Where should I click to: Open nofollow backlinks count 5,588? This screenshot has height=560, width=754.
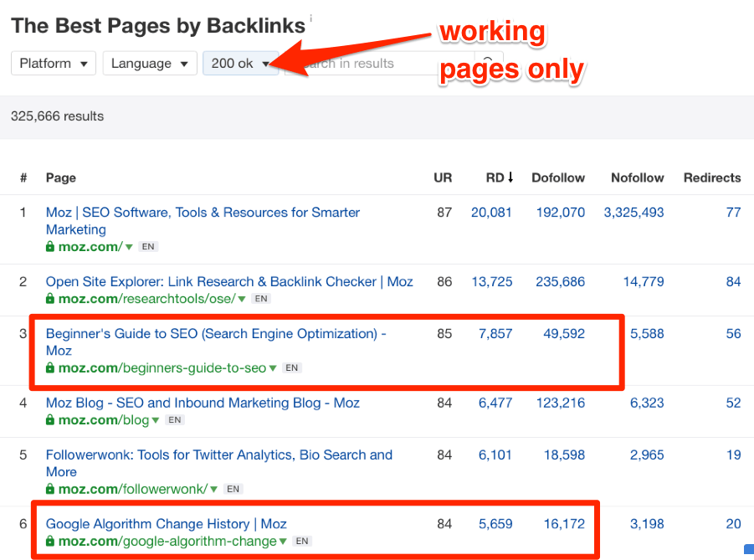pyautogui.click(x=647, y=333)
